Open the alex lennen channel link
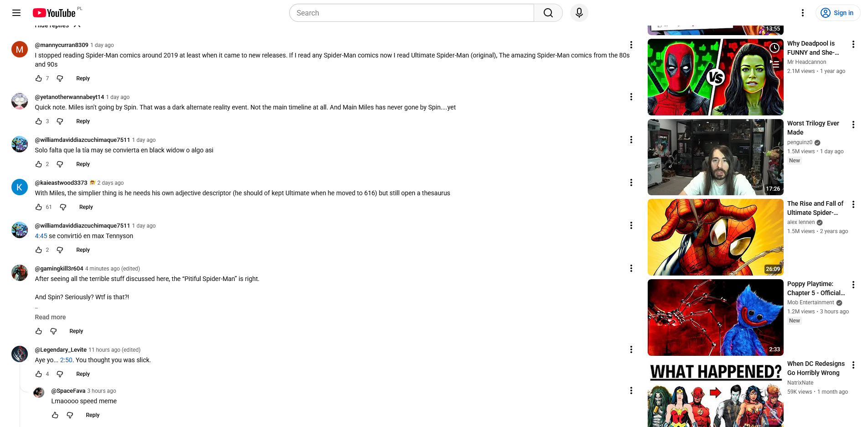The height and width of the screenshot is (427, 868). click(x=801, y=222)
